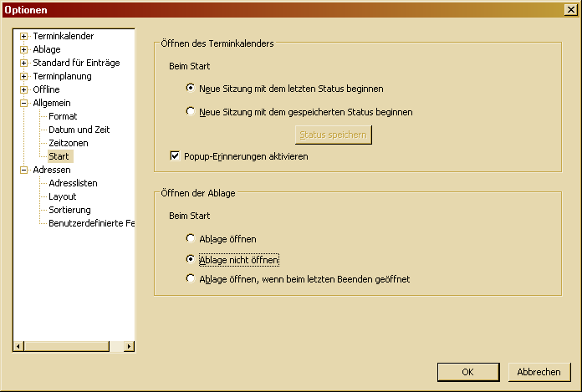Choose Neue Sitzung mit dem letzten Status
Screen dimensions: 582x392
(191, 87)
